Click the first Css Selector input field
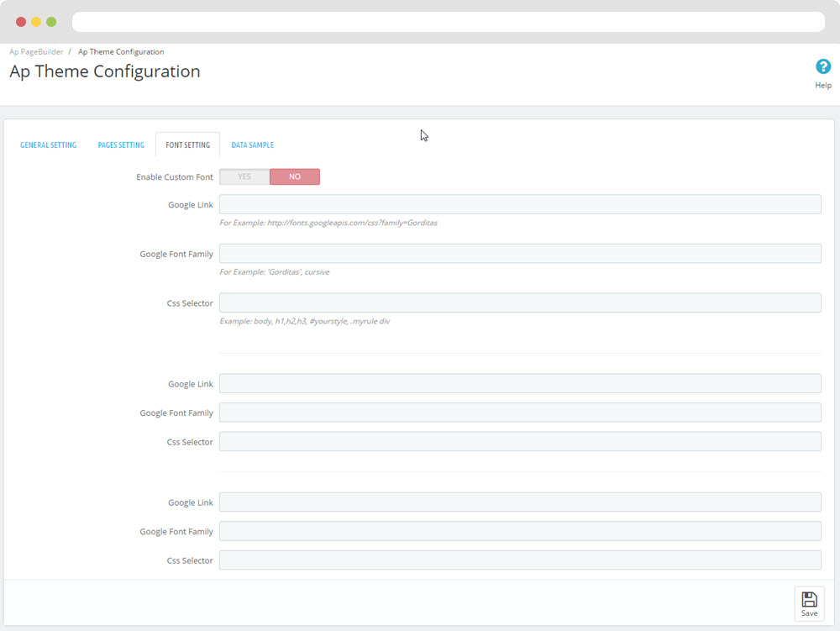 [520, 302]
